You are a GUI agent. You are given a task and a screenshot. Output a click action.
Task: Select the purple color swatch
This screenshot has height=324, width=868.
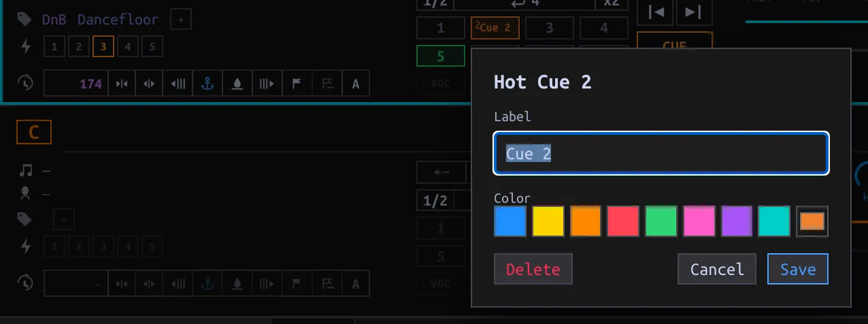click(737, 221)
